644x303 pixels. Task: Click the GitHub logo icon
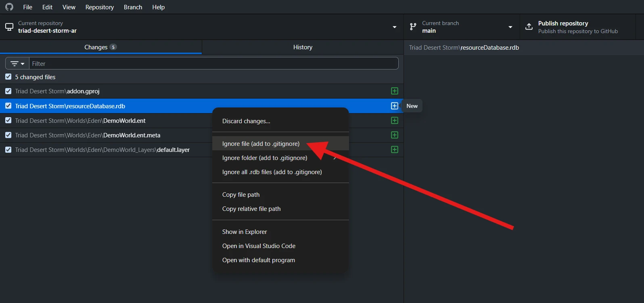coord(9,7)
